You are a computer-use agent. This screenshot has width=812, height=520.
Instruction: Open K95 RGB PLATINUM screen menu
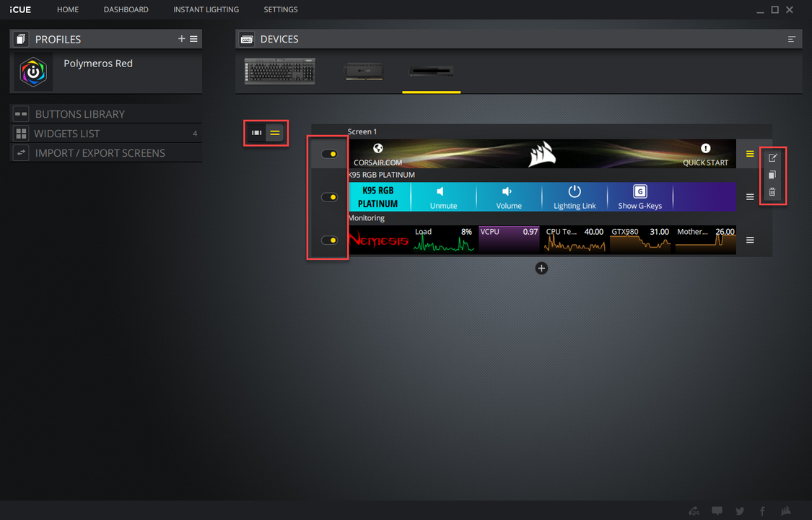[x=750, y=197]
